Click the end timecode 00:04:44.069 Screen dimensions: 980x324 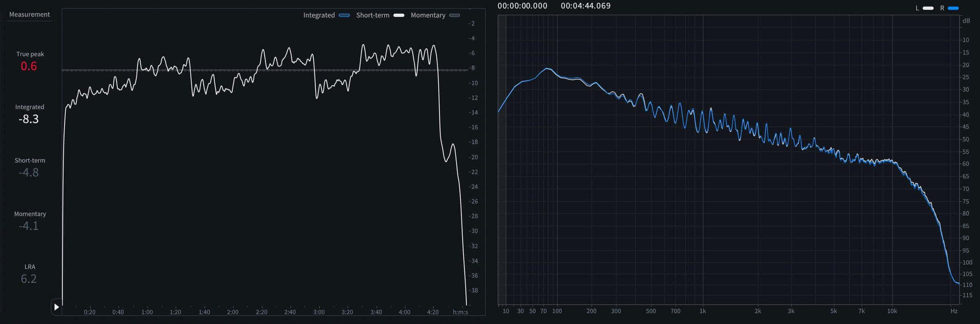[x=586, y=6]
